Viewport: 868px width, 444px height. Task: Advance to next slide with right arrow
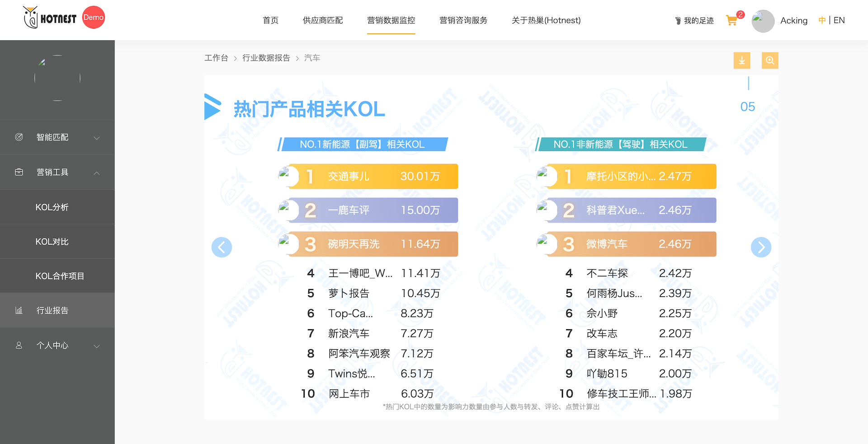coord(761,247)
